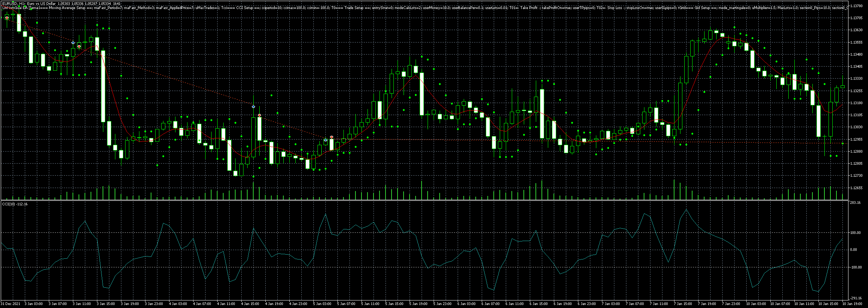Click the 5 Jan 11:00 time axis label
The width and height of the screenshot is (868, 308).
[370, 303]
